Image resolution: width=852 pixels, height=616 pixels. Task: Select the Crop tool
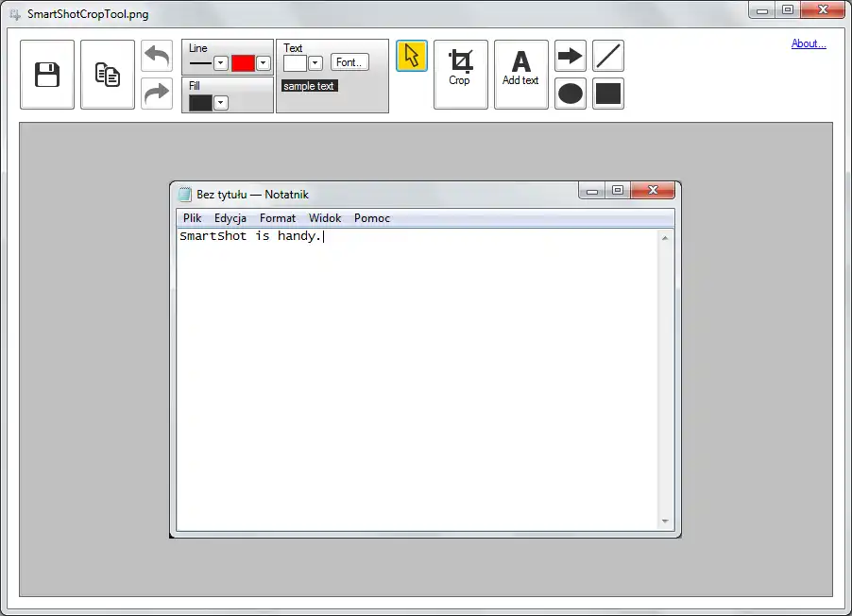point(461,75)
